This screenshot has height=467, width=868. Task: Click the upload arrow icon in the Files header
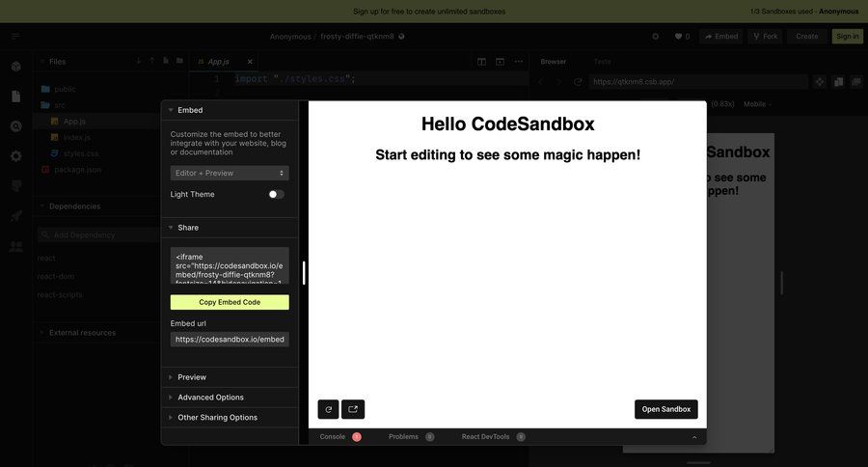(151, 61)
